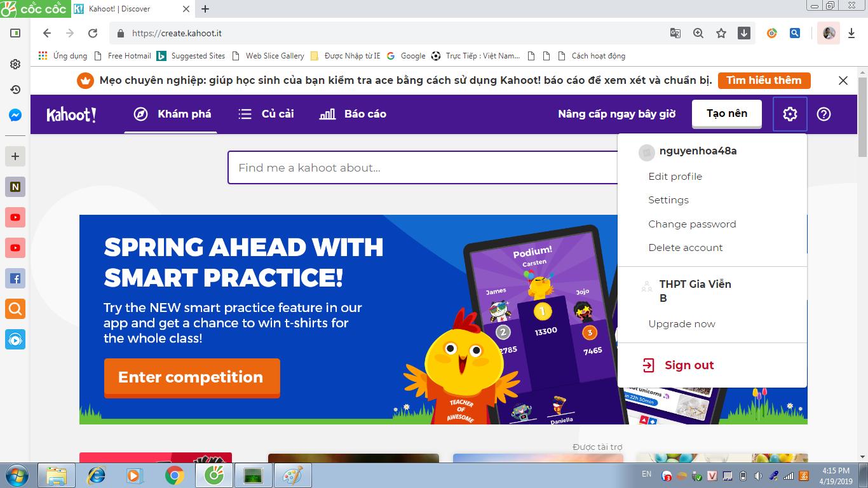Open Free Hotmail bookmark
Image resolution: width=868 pixels, height=488 pixels.
[x=123, y=56]
